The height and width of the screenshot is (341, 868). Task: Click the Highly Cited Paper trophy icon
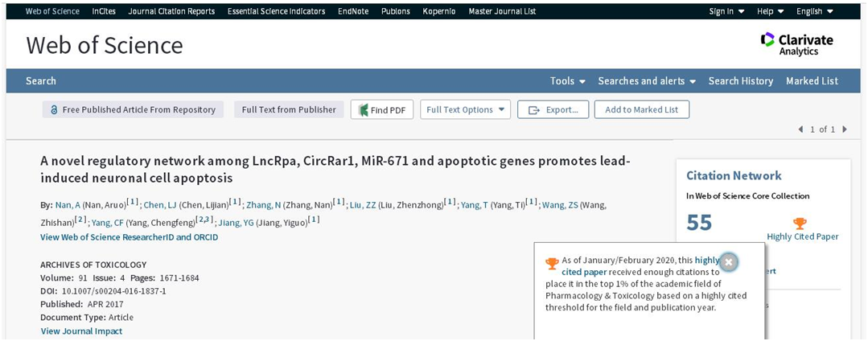pos(800,224)
